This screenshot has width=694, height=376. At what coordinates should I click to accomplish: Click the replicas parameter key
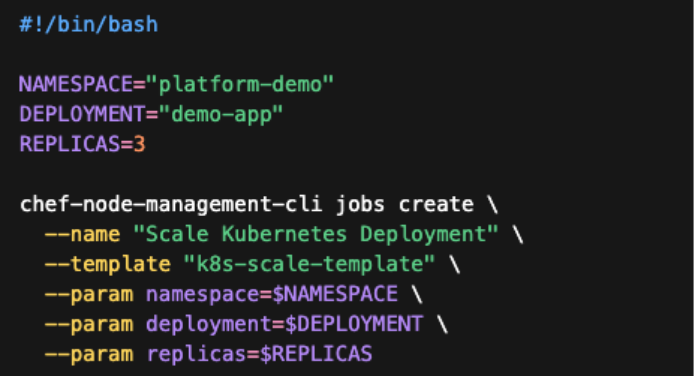196,355
